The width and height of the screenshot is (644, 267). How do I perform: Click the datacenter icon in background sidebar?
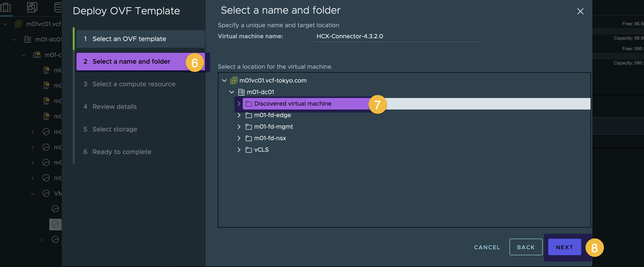click(x=27, y=39)
